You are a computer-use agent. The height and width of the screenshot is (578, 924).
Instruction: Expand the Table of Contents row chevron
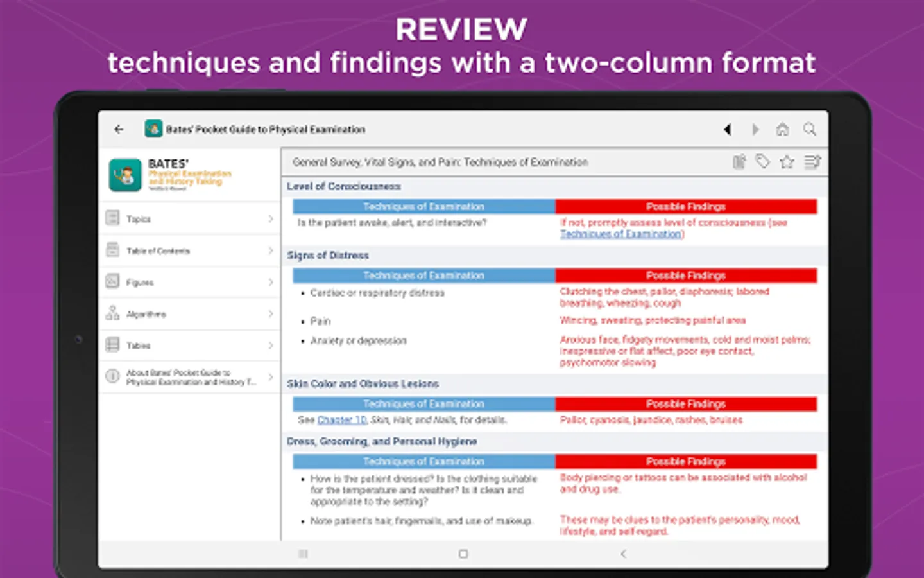(x=271, y=250)
